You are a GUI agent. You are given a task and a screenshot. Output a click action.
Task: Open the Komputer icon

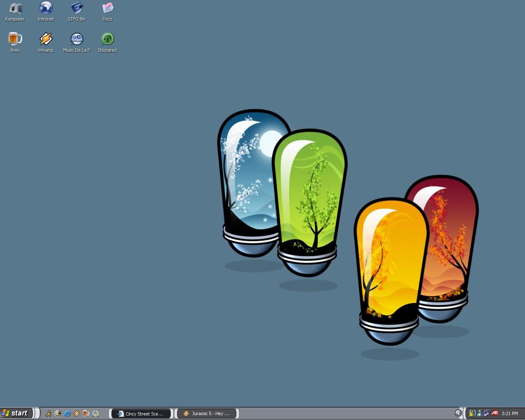(15, 8)
